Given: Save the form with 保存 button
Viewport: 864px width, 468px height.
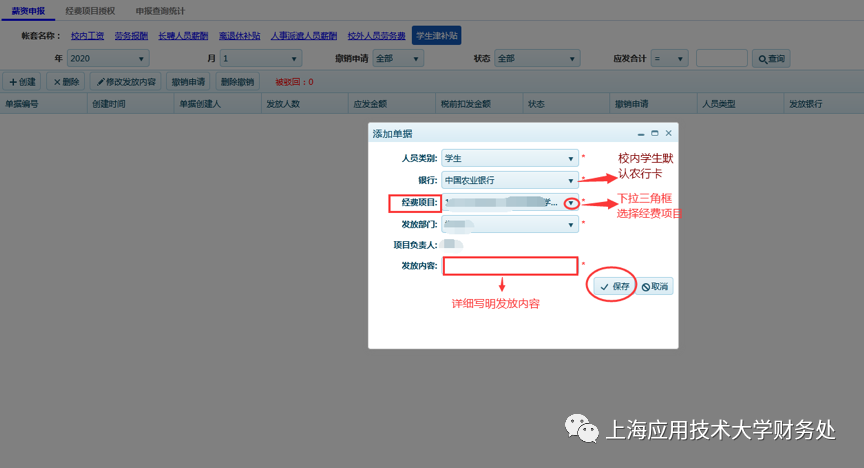Looking at the screenshot, I should tap(614, 286).
